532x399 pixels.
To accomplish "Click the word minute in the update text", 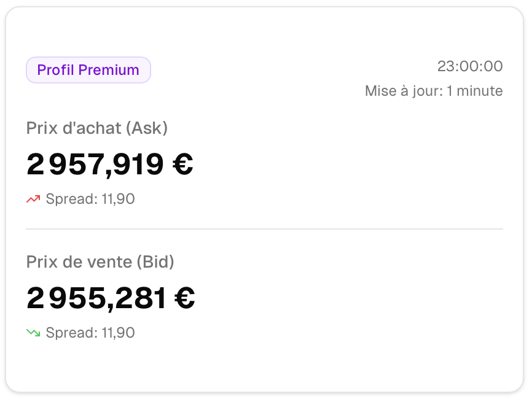I will tap(480, 91).
